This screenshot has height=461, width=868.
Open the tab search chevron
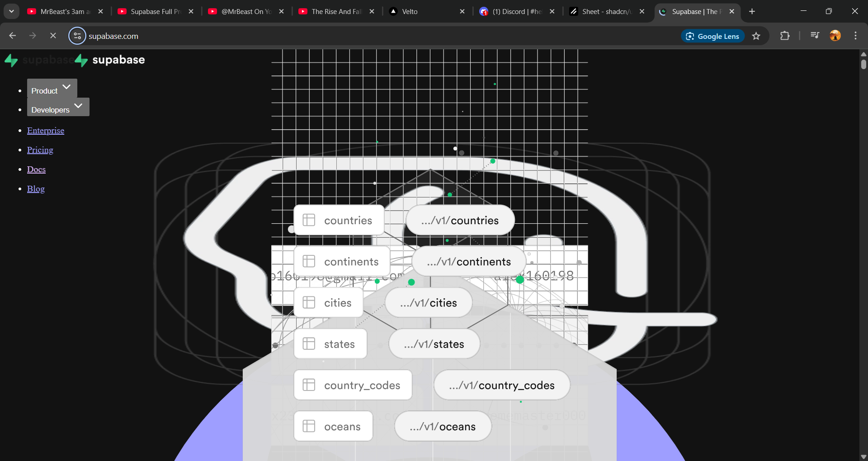(11, 11)
